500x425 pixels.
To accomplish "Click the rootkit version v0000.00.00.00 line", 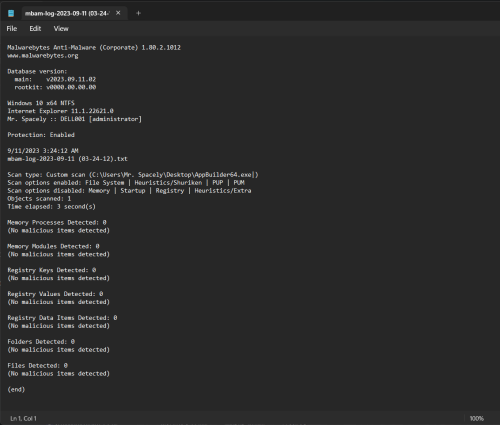I will 55,87.
